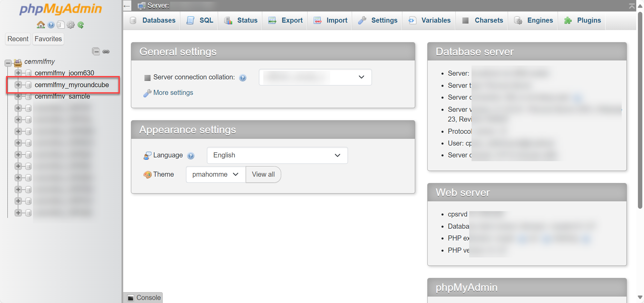This screenshot has height=303, width=644.
Task: Click the phpMyAdmin logo
Action: click(x=61, y=9)
